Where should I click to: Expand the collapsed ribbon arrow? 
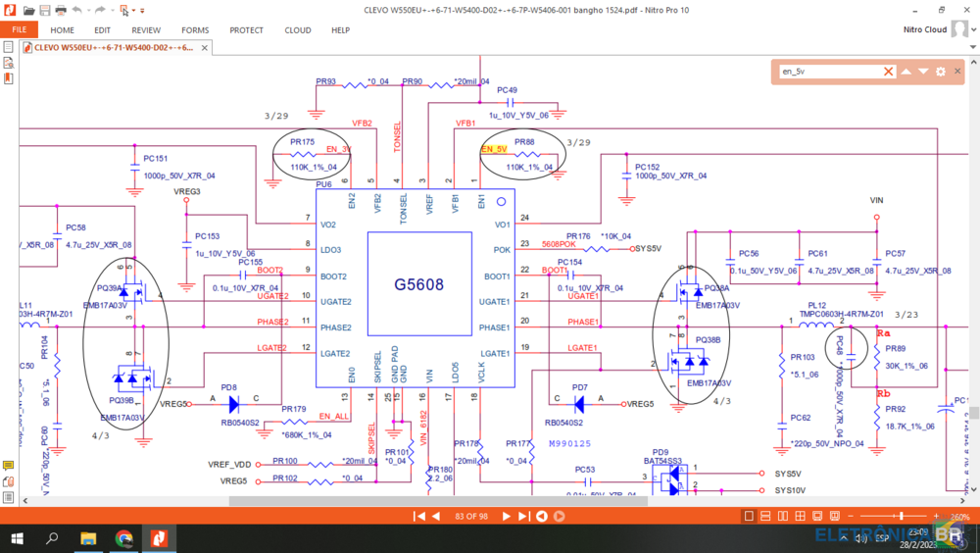(971, 46)
